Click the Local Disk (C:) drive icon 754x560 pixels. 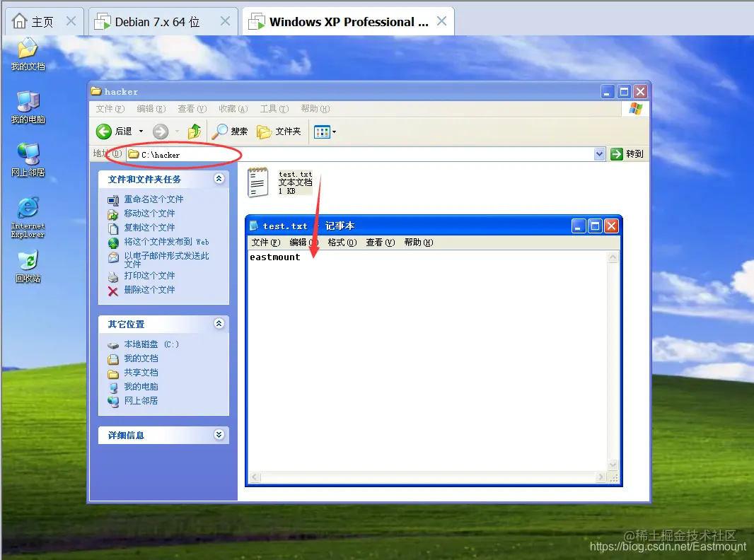(x=113, y=345)
